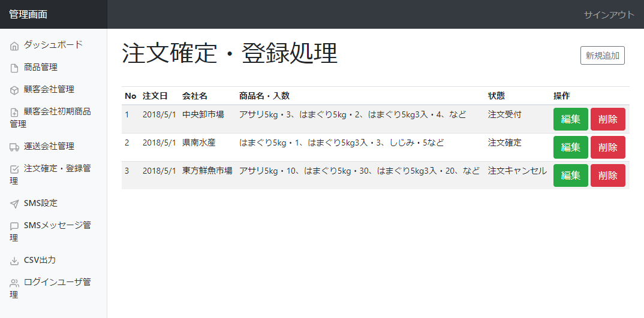644x318 pixels.
Task: Select the 東方鮮魚市場 company name cell
Action: coord(207,171)
